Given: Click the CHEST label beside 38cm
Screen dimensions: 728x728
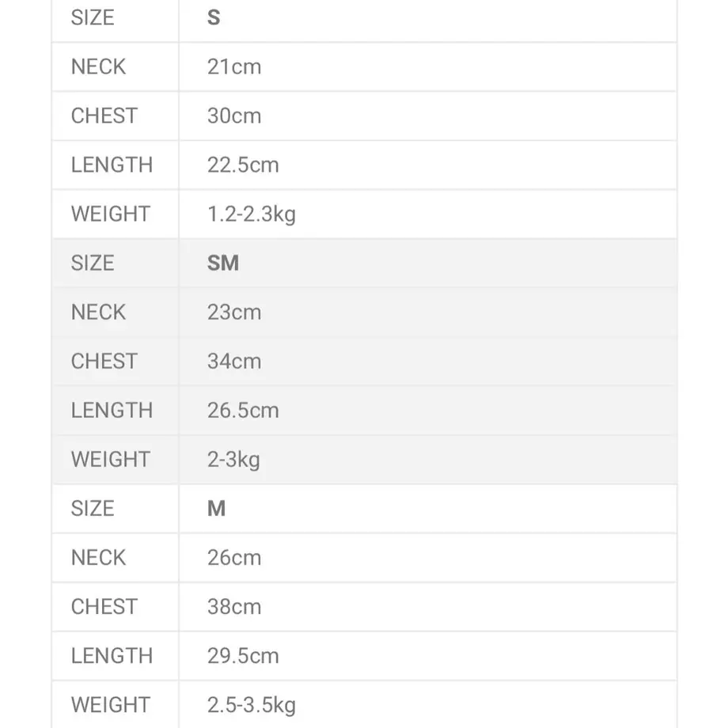Looking at the screenshot, I should pos(104,607).
